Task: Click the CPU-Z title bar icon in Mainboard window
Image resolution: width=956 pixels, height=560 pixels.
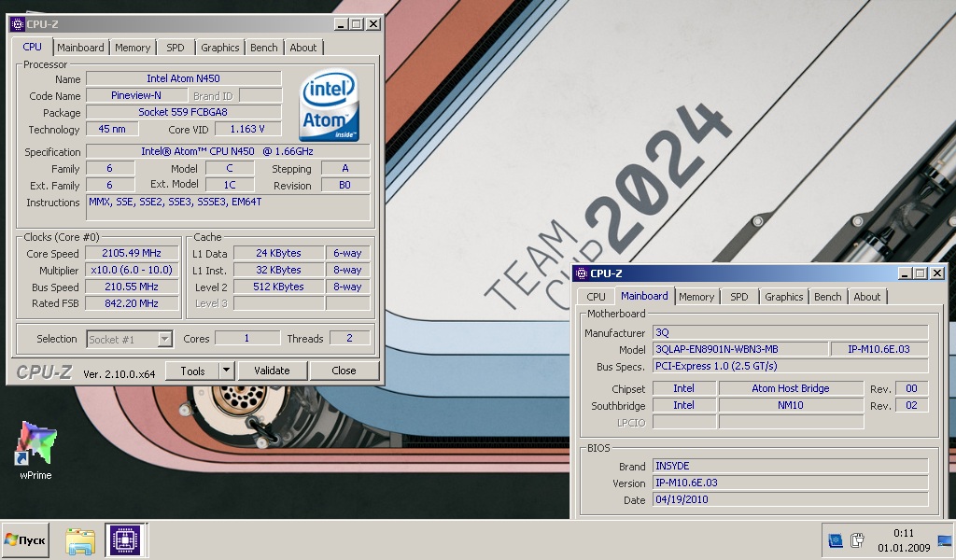Action: point(581,273)
